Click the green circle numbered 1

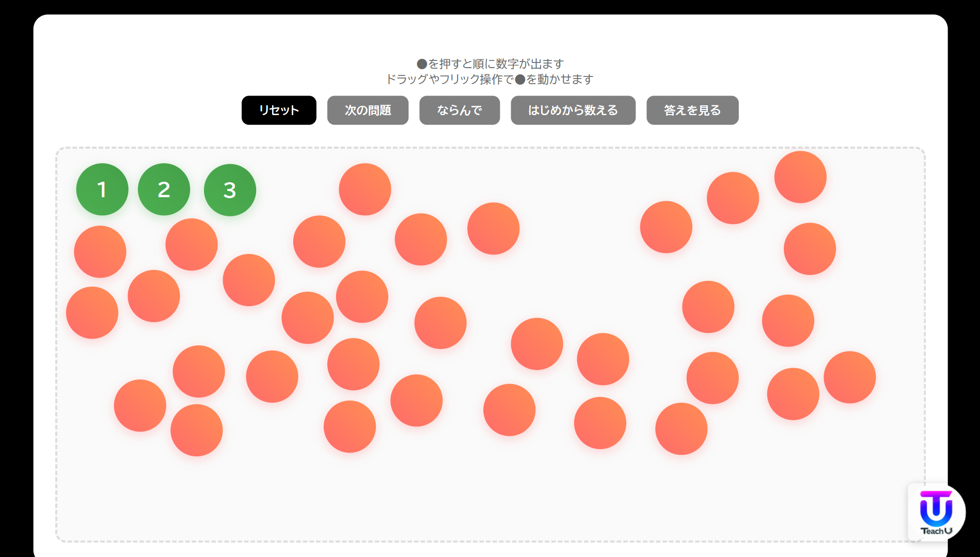click(x=102, y=189)
